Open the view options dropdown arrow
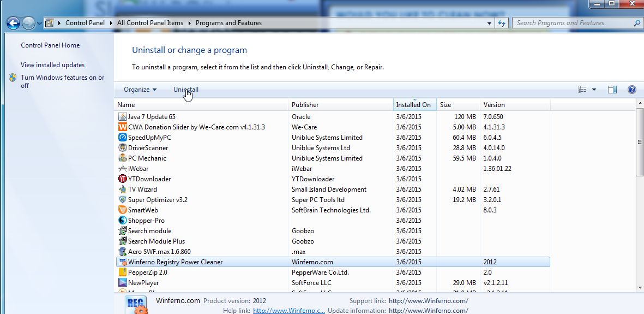The width and height of the screenshot is (644, 314). click(594, 90)
